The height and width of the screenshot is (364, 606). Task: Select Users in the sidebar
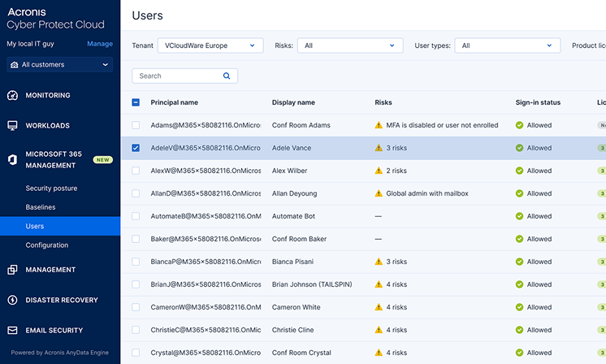60,226
